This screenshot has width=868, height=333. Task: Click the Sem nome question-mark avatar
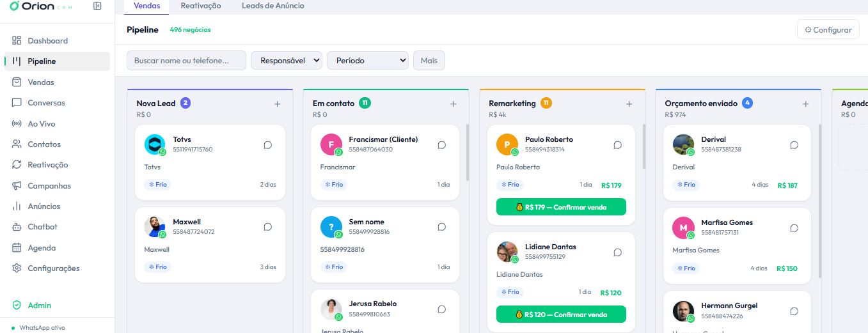331,227
